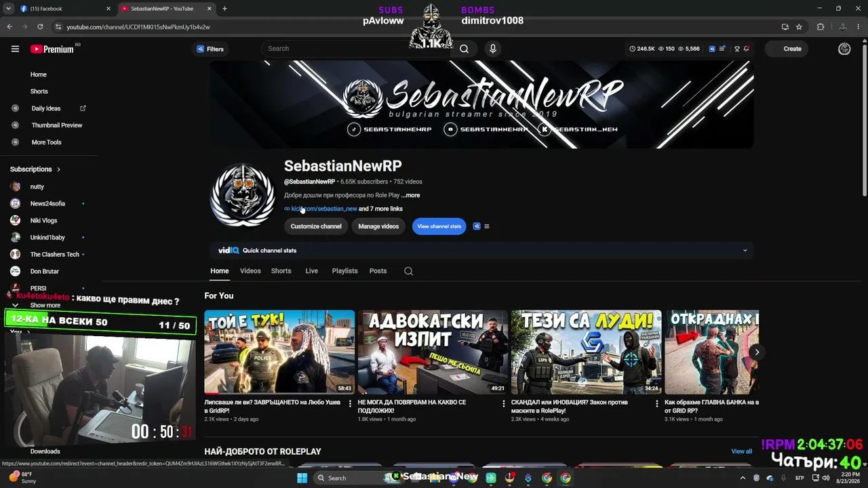Click the Manage videos button

378,226
